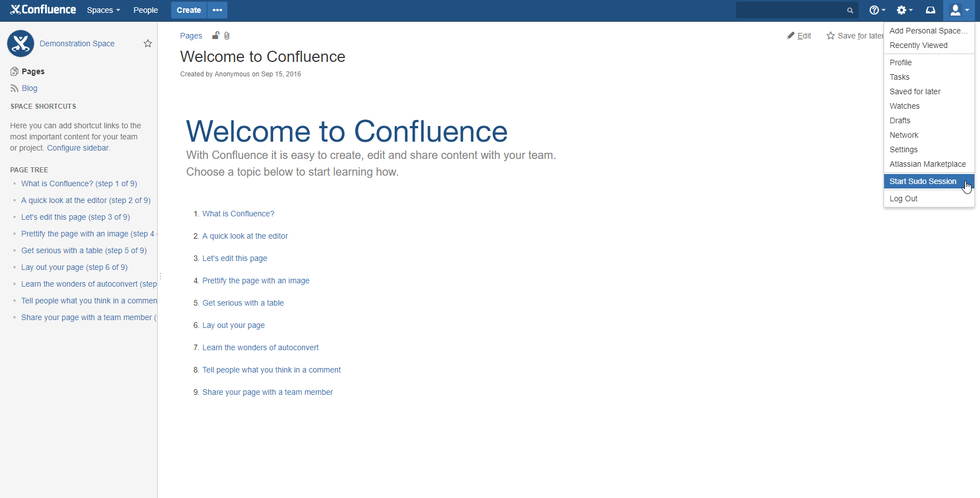Go to the People directory

[x=145, y=10]
